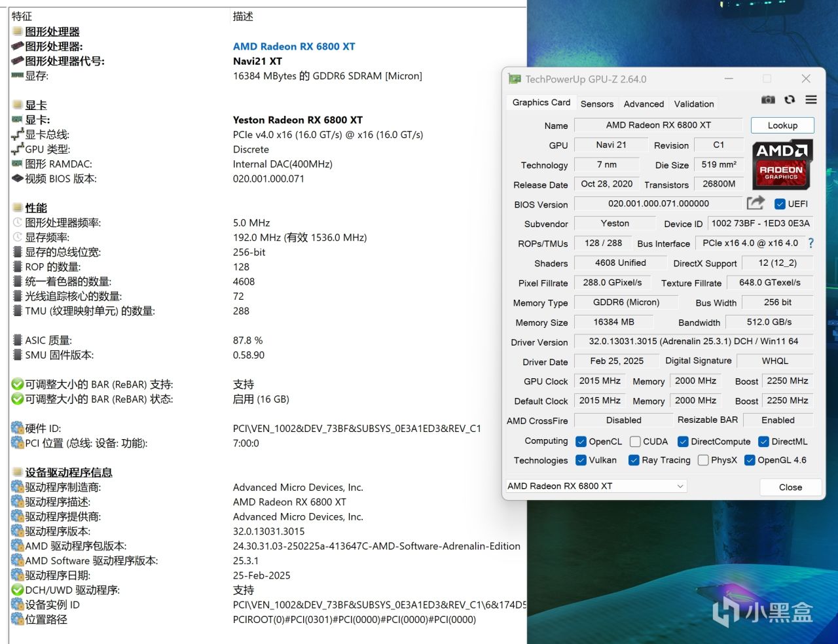Click the memory icon beside 显存

pos(18,75)
